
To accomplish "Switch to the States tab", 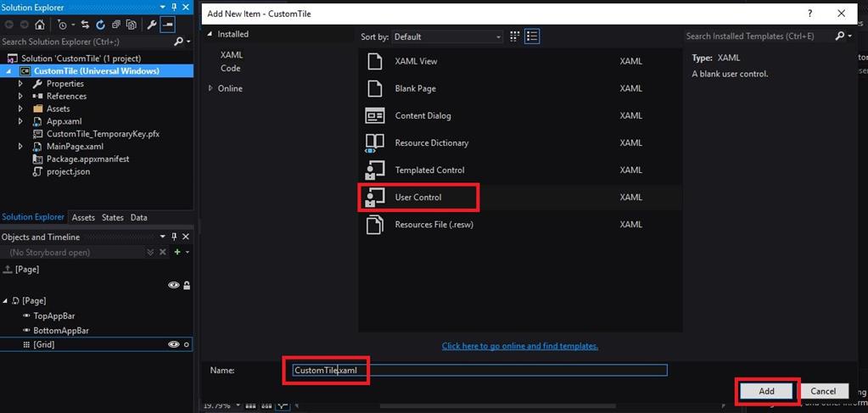I will coord(112,218).
